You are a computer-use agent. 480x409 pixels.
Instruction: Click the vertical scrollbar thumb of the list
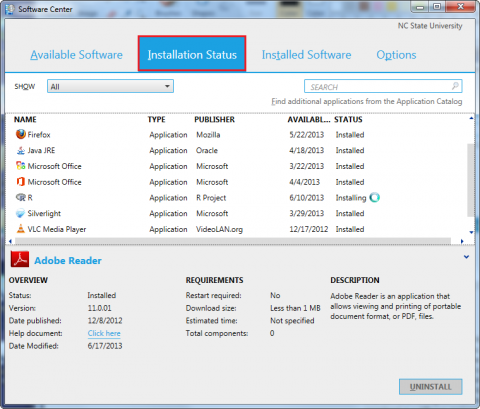tap(471, 180)
